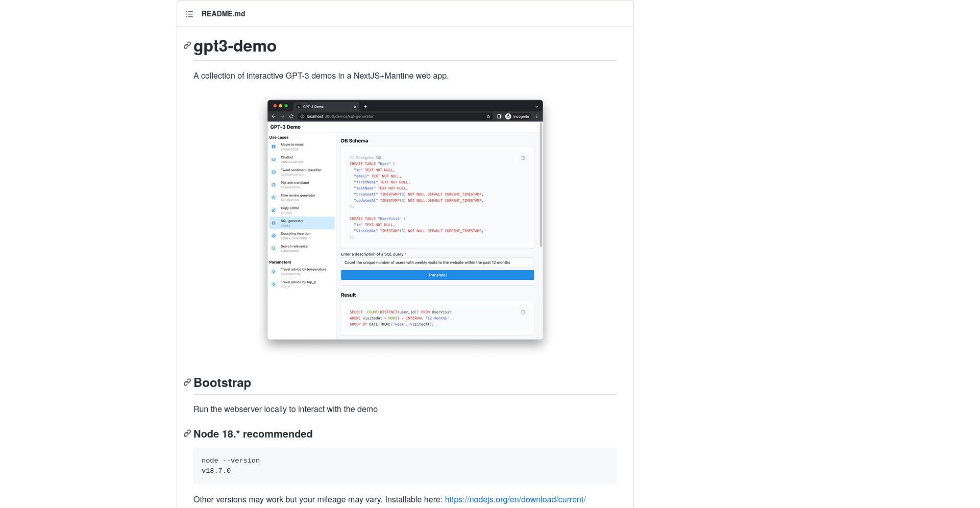
Task: Click the 'v18.7.0' code line
Action: click(x=216, y=471)
